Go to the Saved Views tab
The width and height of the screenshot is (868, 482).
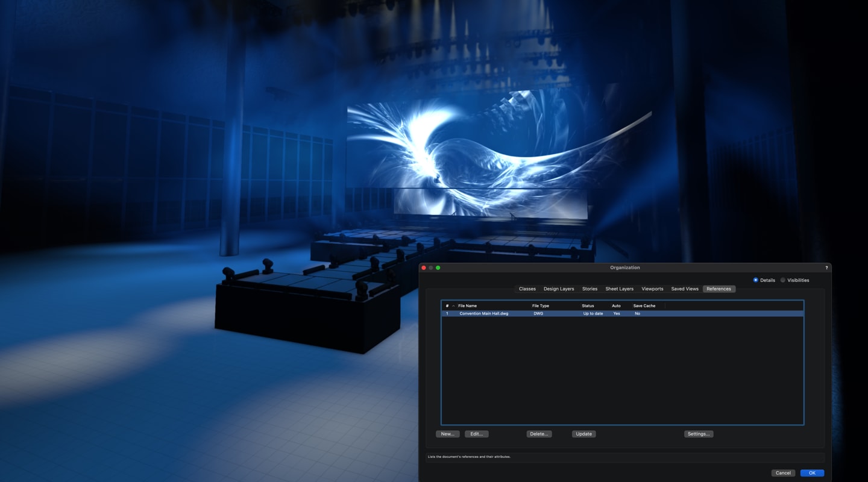(685, 289)
